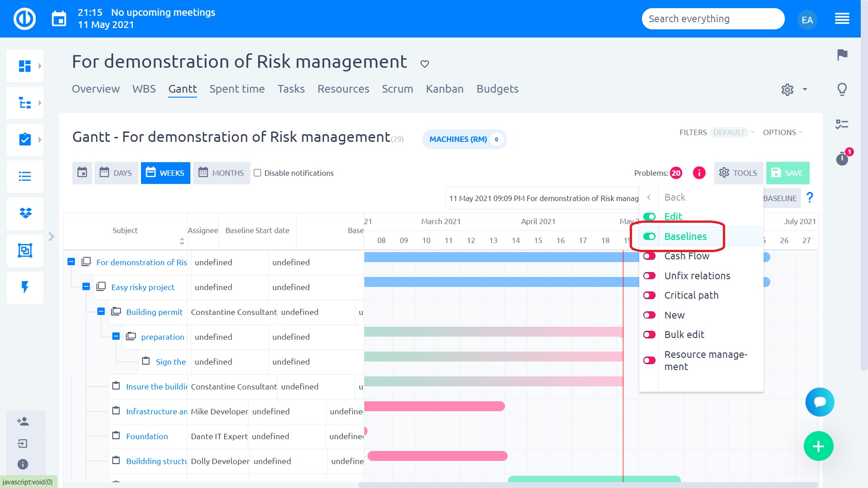Collapse the Easy risky project node

coord(86,287)
